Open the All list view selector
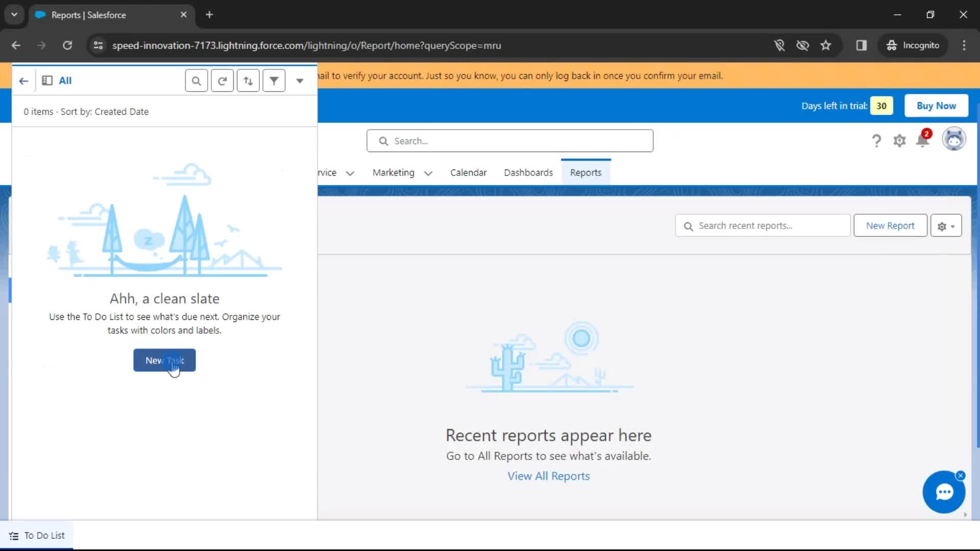Screen dimensions: 980x551 pyautogui.click(x=57, y=81)
